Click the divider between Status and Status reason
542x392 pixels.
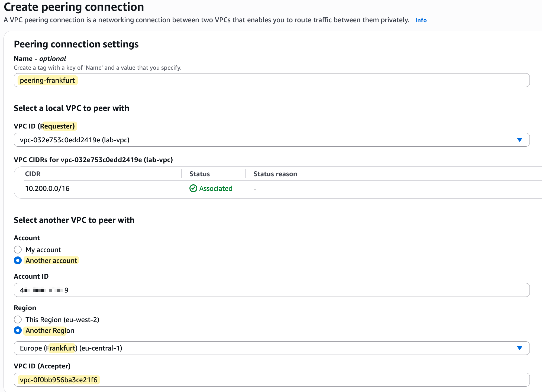[x=245, y=174]
